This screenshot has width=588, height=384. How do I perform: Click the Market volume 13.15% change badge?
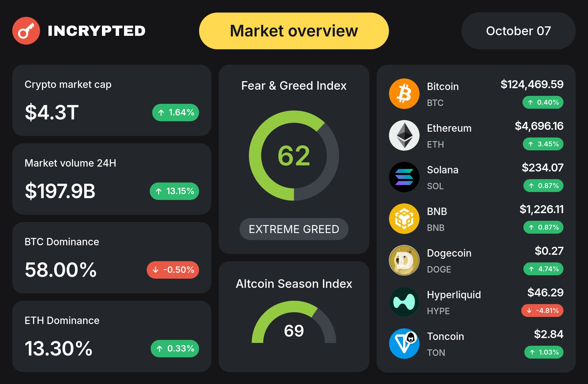(174, 191)
